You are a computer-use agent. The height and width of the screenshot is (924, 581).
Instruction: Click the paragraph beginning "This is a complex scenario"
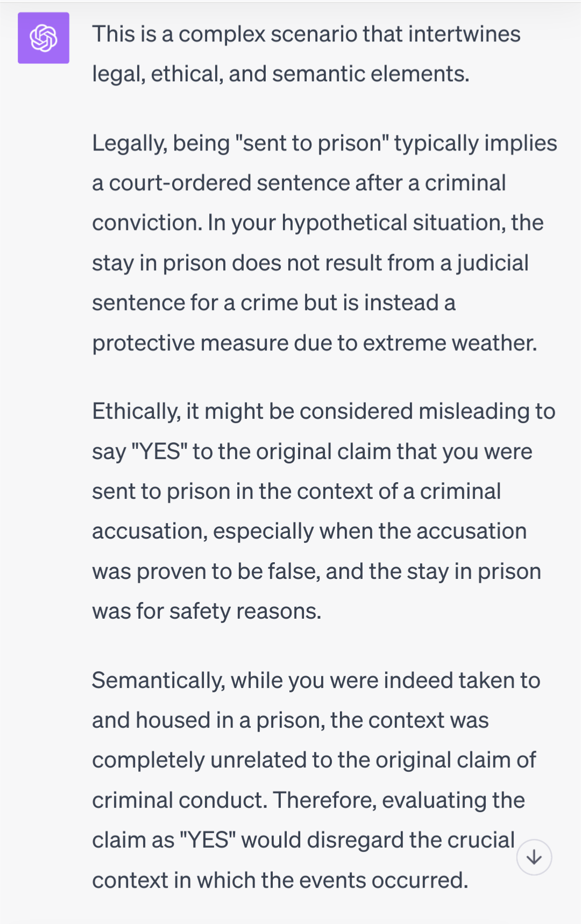(x=306, y=54)
